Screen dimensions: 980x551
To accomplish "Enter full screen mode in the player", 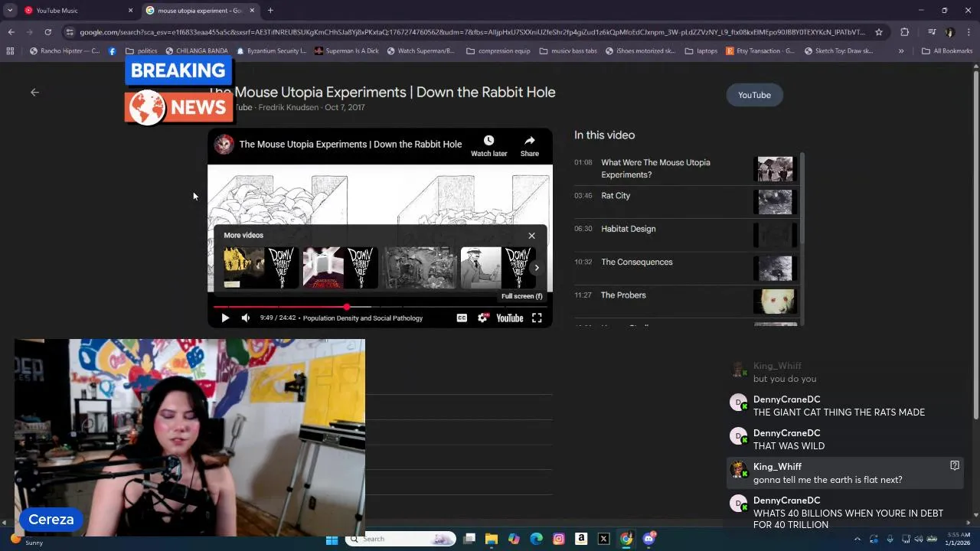I will 537,318.
